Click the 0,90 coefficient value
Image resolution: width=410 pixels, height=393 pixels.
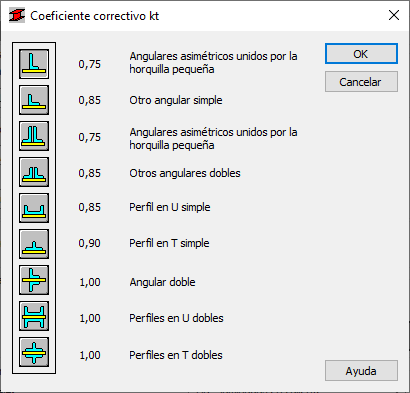click(89, 243)
